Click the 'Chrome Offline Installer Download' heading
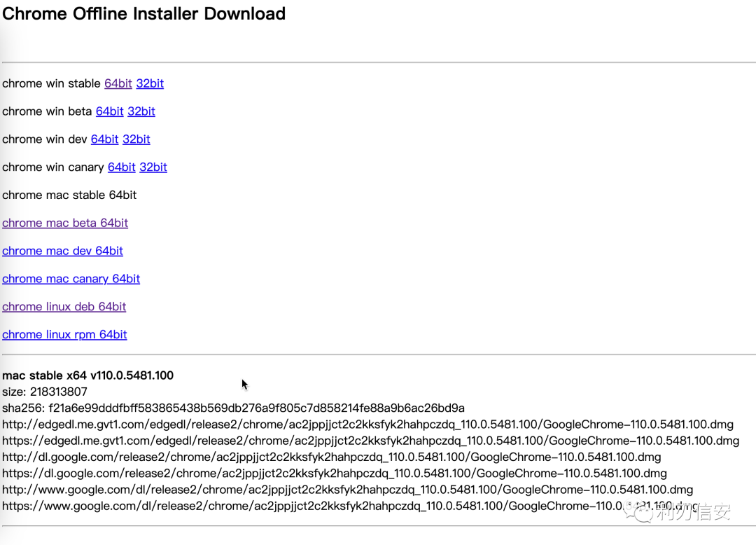 coord(143,13)
